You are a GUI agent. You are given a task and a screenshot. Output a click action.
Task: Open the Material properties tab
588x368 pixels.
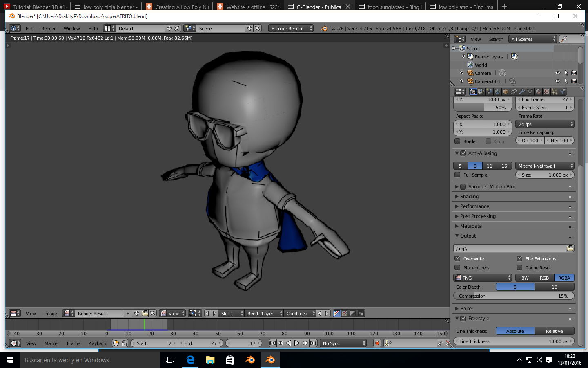[538, 92]
